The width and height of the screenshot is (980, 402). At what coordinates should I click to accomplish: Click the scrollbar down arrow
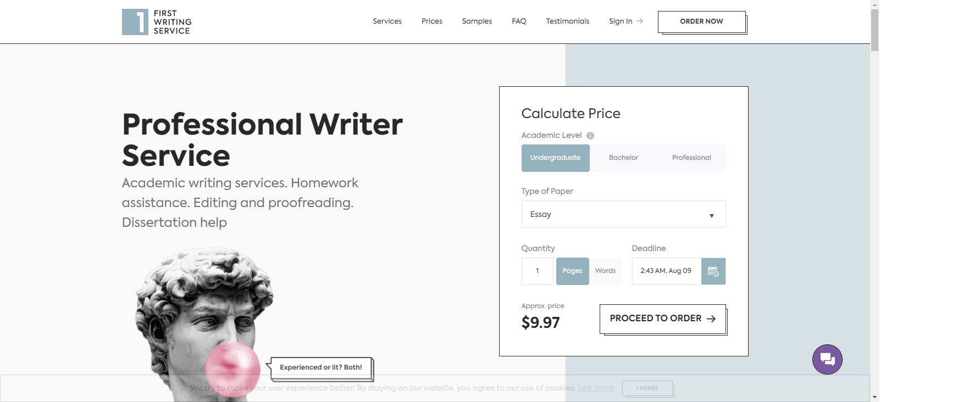tap(874, 397)
